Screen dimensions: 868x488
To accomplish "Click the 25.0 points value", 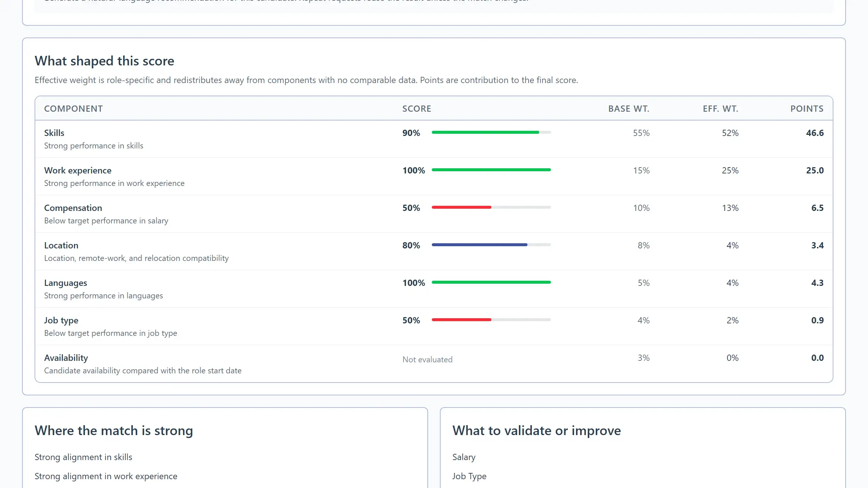I will click(x=815, y=171).
